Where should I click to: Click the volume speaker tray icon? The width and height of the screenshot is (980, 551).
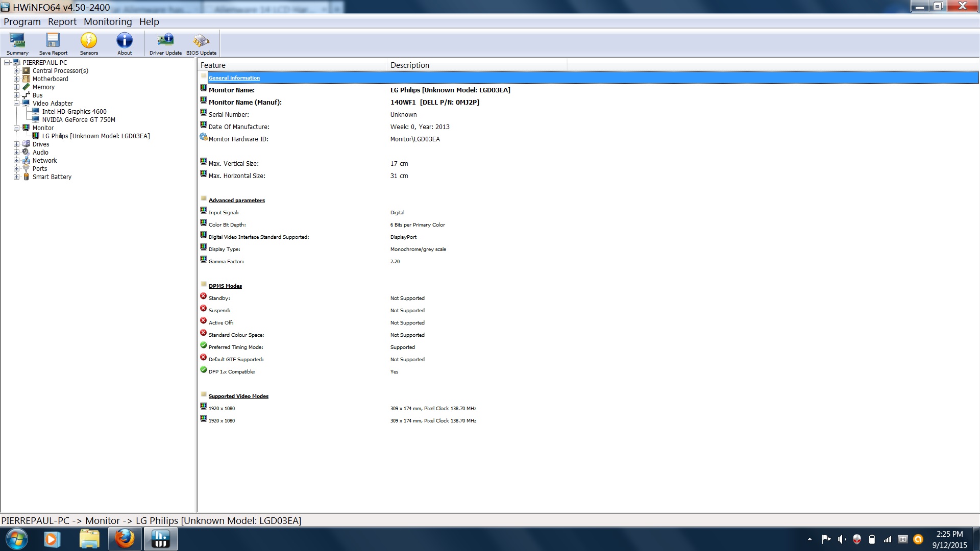[842, 539]
